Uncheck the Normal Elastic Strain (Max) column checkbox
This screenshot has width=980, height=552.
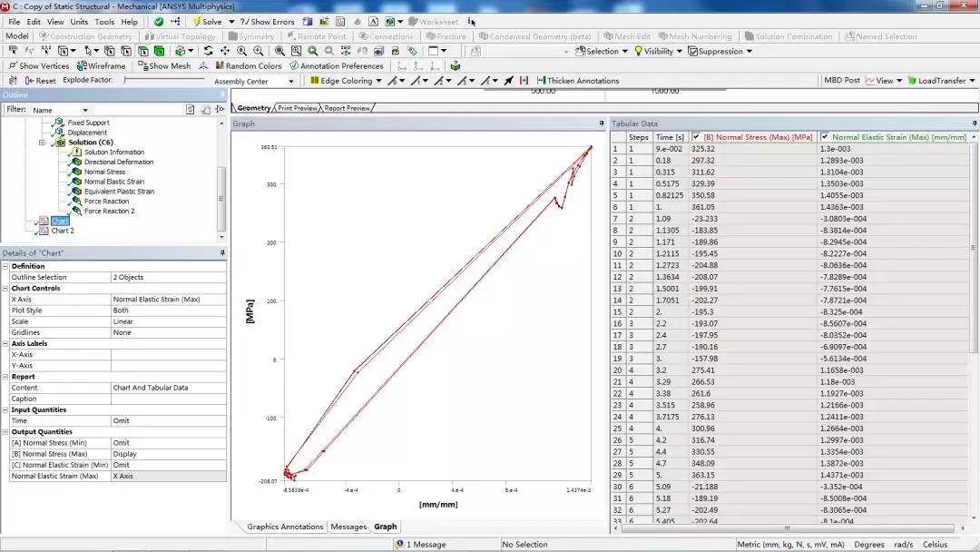824,137
